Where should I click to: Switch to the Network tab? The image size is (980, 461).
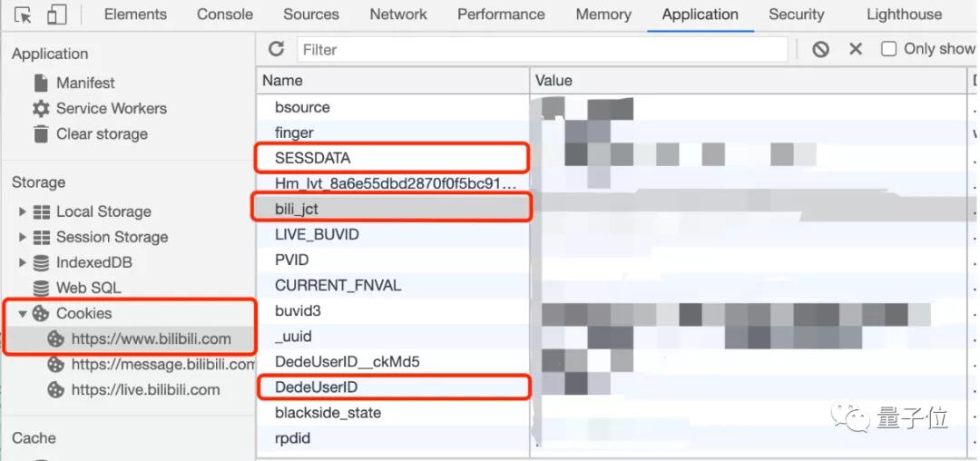tap(397, 15)
